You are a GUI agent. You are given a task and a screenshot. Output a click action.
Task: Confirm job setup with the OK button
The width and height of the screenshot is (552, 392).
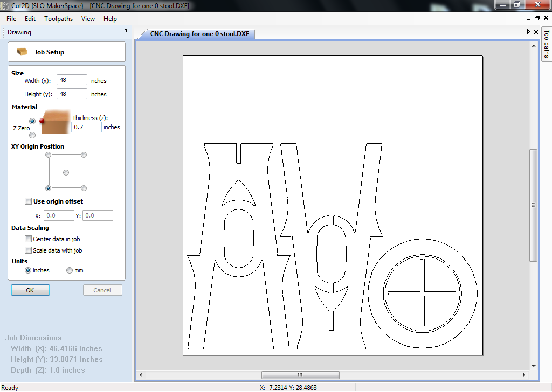coord(30,290)
